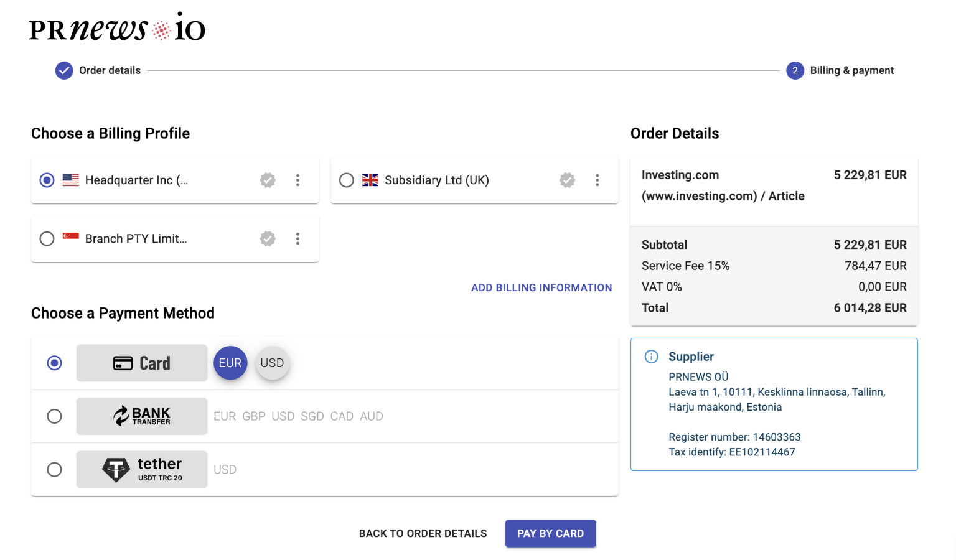Screen dimensions: 956x560
Task: Click ADD BILLING INFORMATION
Action: pos(541,287)
